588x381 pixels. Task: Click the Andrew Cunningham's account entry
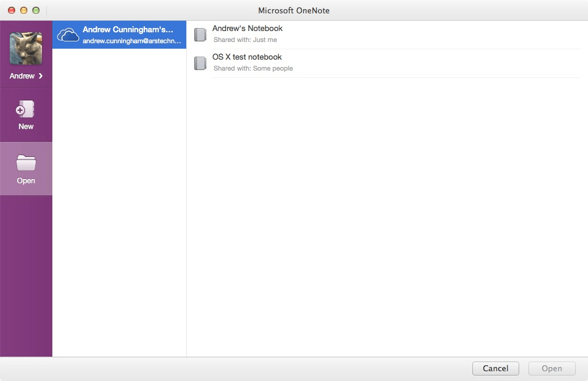(119, 35)
